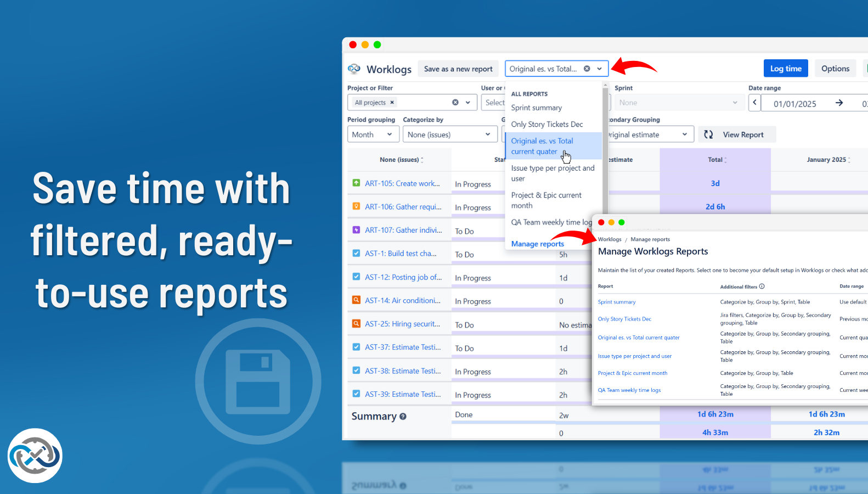The height and width of the screenshot is (494, 868).
Task: Click the Log time button
Action: [786, 69]
